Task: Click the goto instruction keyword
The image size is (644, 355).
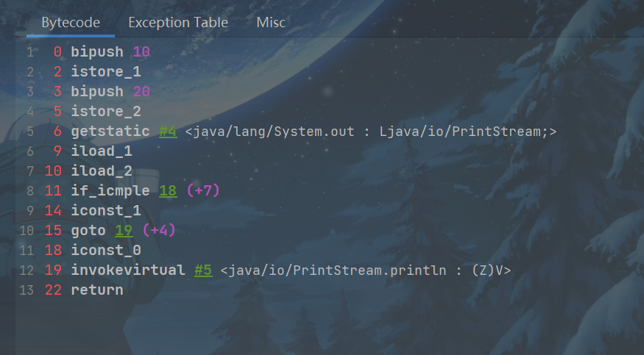Action: point(88,231)
